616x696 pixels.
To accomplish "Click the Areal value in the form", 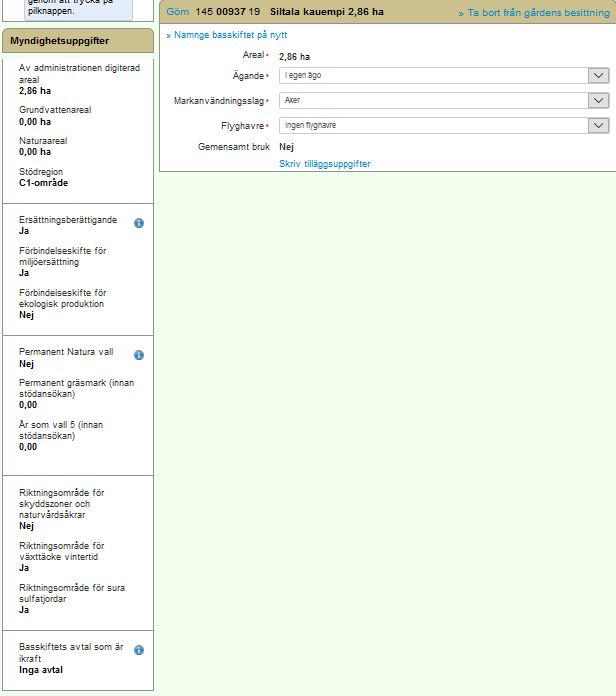I will coord(292,57).
